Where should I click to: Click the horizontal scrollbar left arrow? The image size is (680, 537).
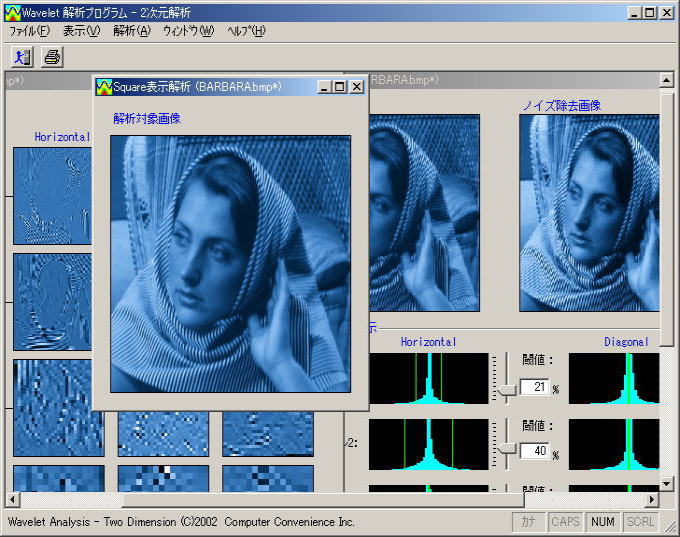coord(13,499)
